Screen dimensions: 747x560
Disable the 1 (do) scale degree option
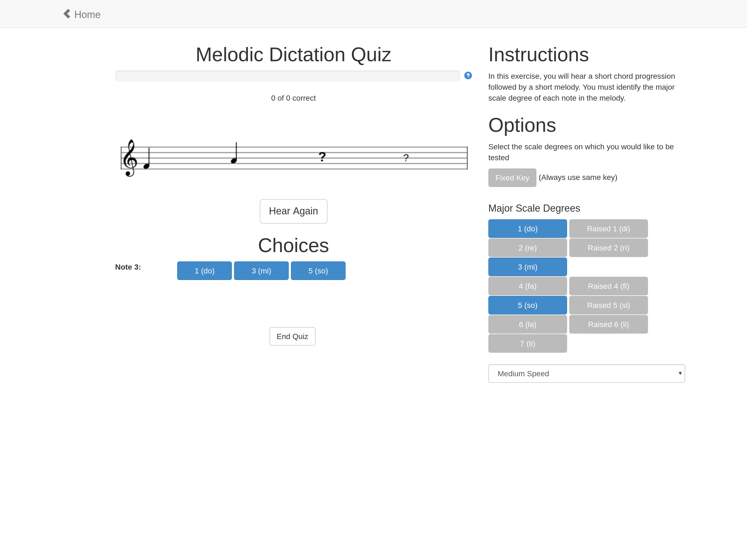(x=527, y=229)
